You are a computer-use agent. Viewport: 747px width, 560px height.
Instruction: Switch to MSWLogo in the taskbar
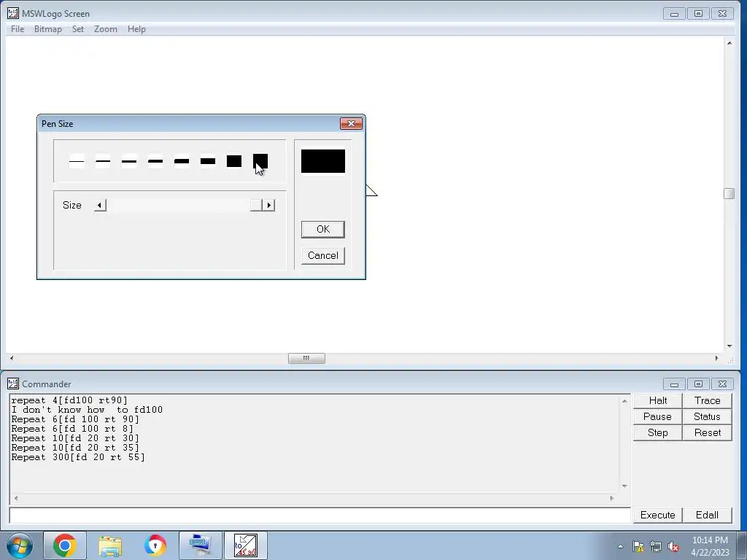click(245, 545)
